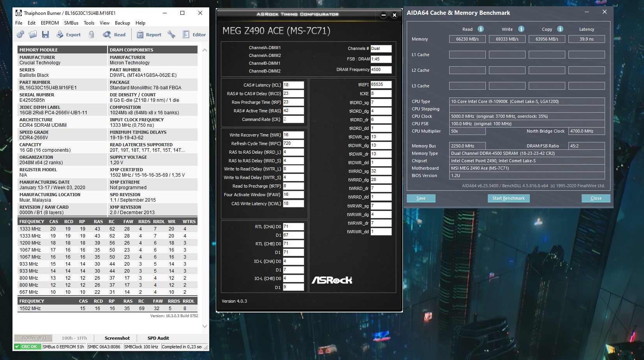Screen dimensions: 644x360
Task: Open the Editor toolbar button
Action: click(194, 35)
